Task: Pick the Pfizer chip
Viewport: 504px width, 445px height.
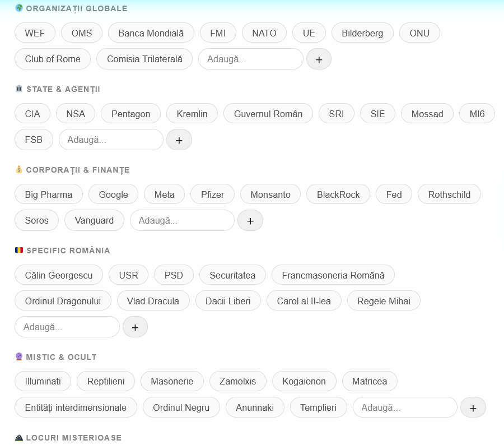Action: pos(212,194)
